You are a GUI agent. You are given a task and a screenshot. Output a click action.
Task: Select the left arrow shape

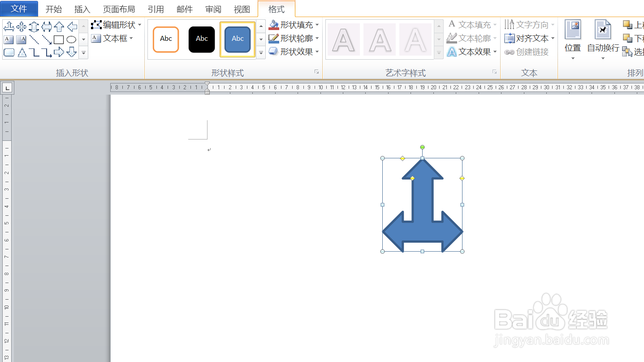(72, 27)
